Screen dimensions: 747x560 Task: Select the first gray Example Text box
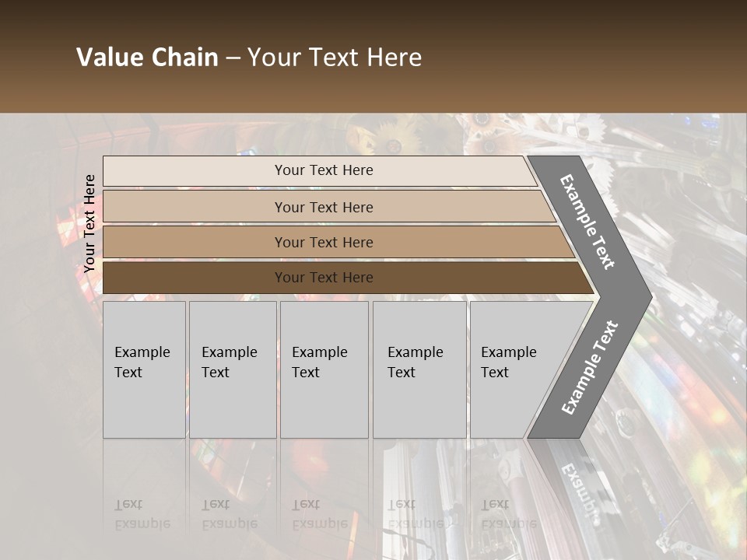click(144, 369)
